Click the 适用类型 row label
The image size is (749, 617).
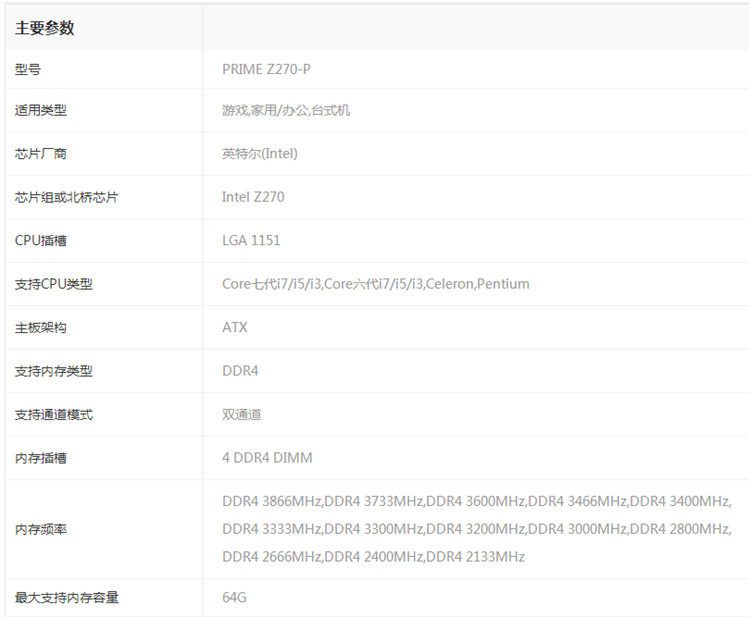(41, 110)
